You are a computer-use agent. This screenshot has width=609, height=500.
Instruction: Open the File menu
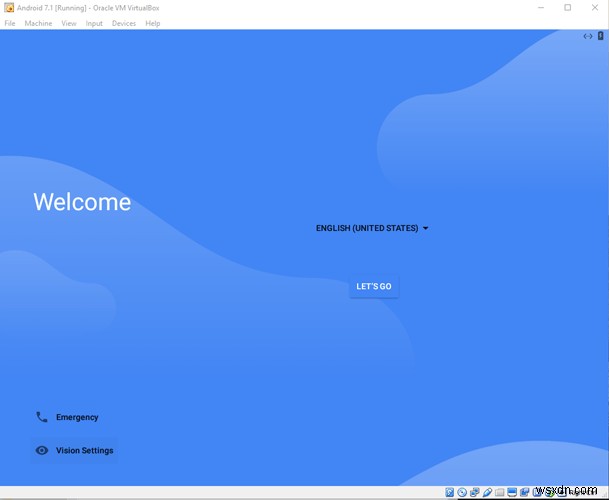click(10, 23)
